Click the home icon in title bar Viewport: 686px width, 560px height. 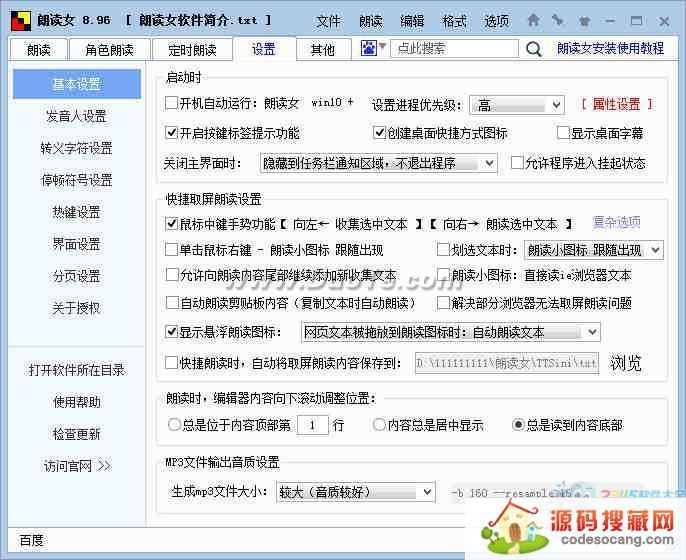point(534,19)
